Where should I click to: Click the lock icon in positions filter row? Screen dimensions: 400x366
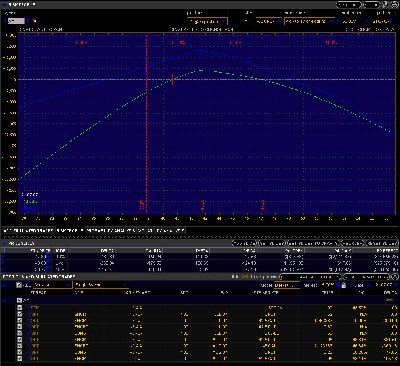point(343,285)
